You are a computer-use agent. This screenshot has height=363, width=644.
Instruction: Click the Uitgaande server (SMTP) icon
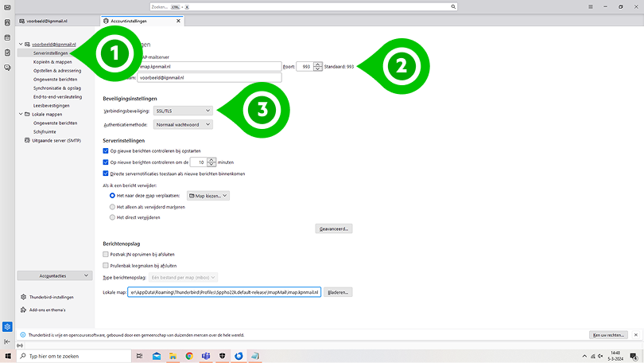coord(27,140)
